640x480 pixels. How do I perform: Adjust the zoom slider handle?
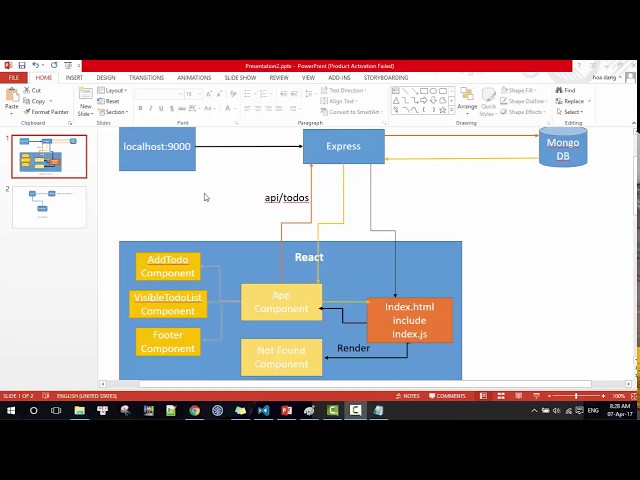click(576, 396)
